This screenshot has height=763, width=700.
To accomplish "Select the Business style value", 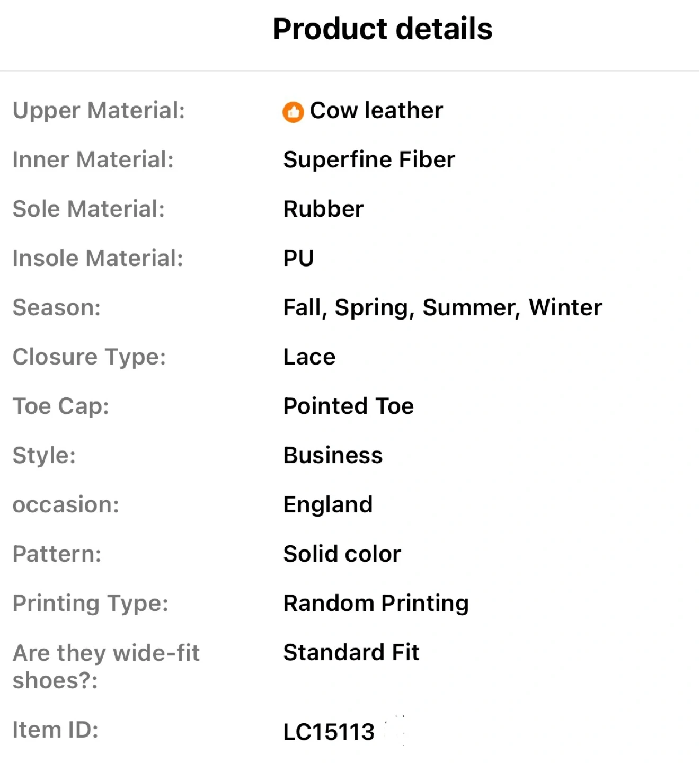I will point(333,456).
